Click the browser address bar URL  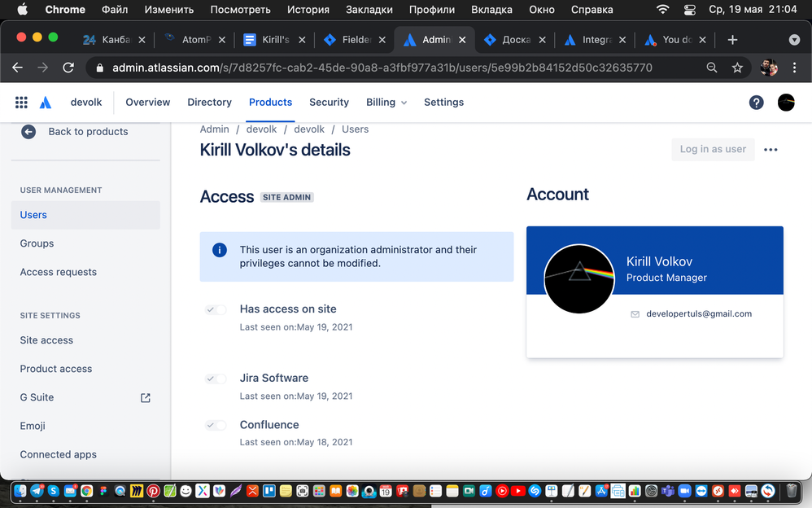pos(382,68)
